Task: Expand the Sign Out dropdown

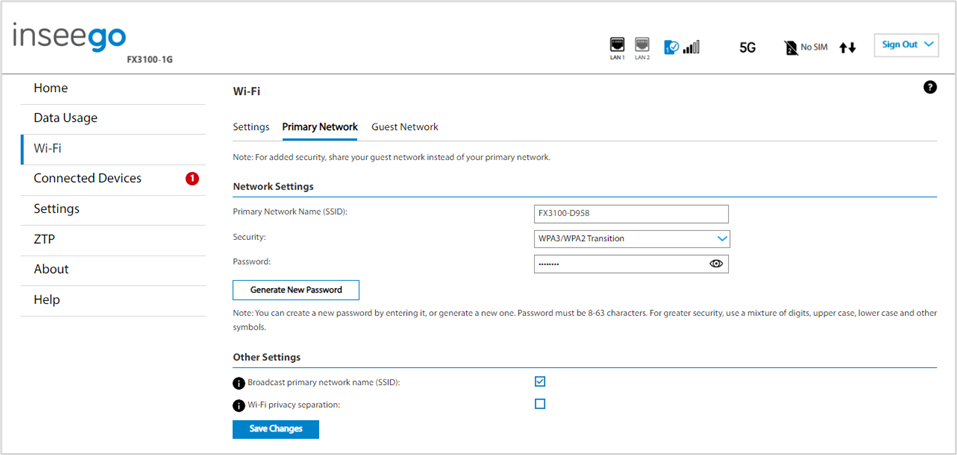Action: [906, 45]
